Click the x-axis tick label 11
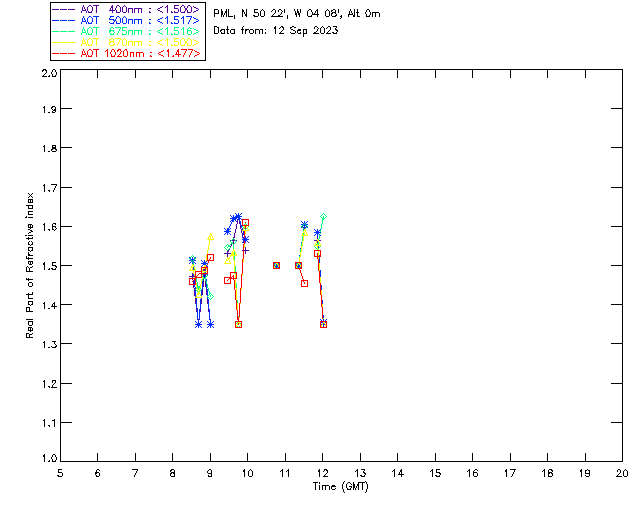 tap(285, 473)
